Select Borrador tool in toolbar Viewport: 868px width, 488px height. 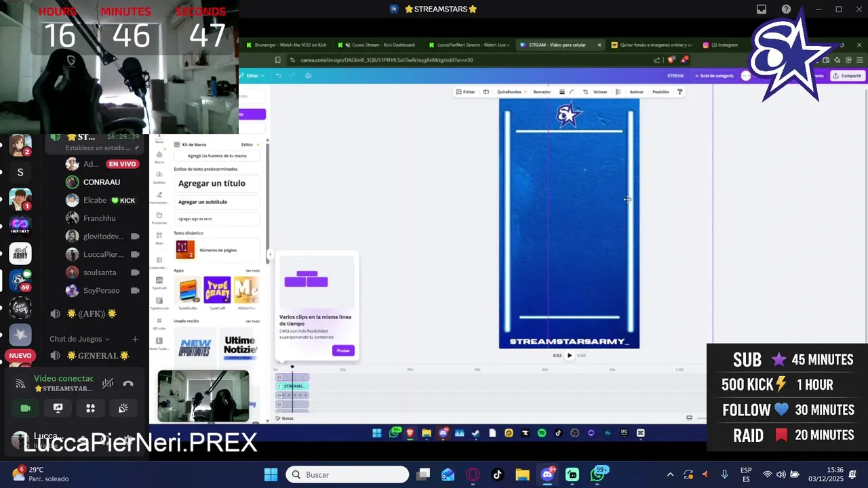(542, 91)
